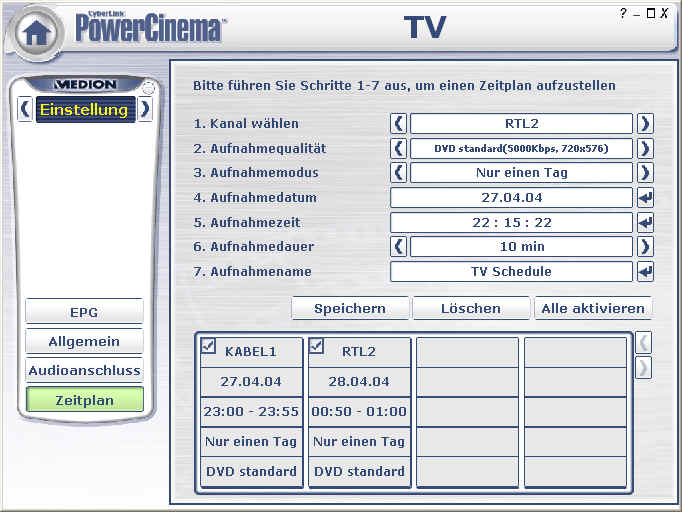Select the Zeitplan section
The width and height of the screenshot is (682, 512).
84,400
